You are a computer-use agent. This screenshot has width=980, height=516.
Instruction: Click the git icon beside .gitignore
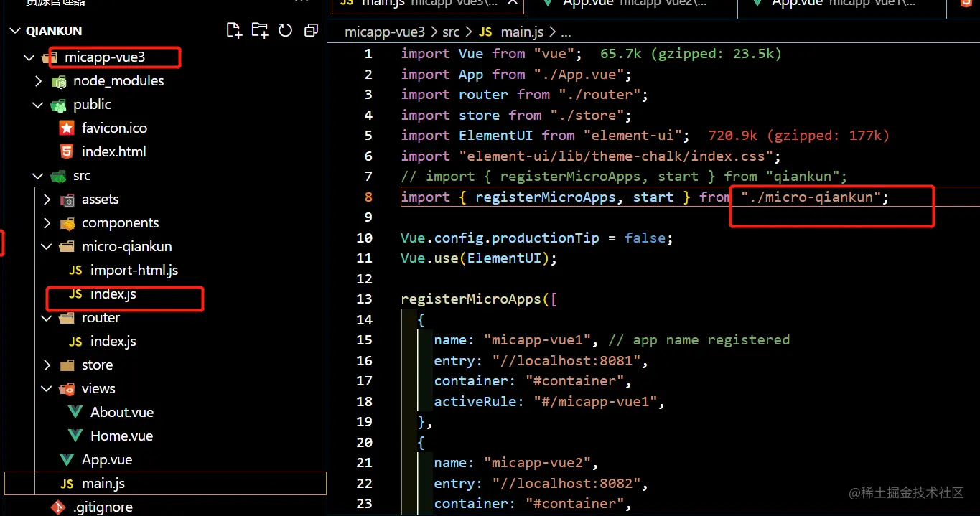(58, 507)
